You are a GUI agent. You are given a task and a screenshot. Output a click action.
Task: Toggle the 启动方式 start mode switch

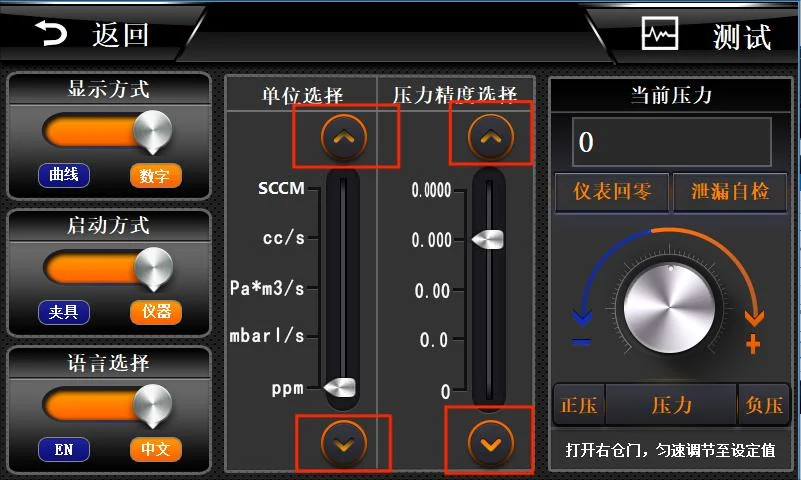point(108,269)
